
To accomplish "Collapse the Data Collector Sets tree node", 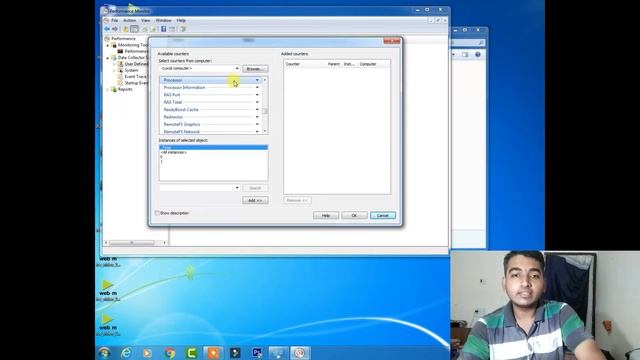I will [108, 58].
